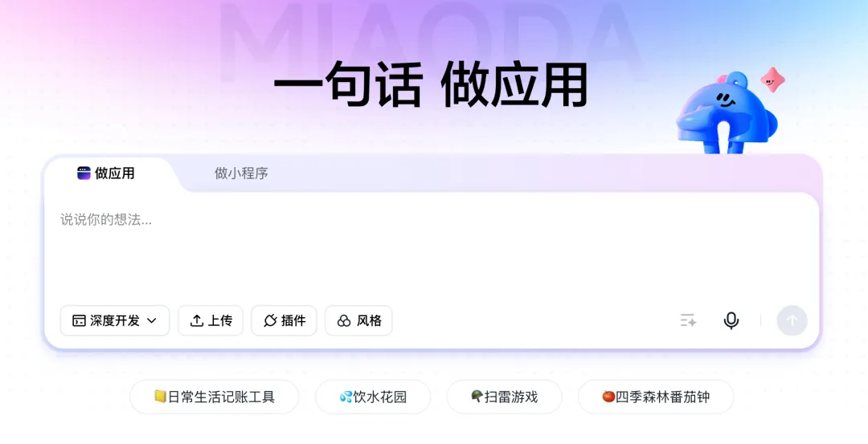The height and width of the screenshot is (444, 868).
Task: Expand the 深度开发 dropdown chevron
Action: [x=152, y=320]
